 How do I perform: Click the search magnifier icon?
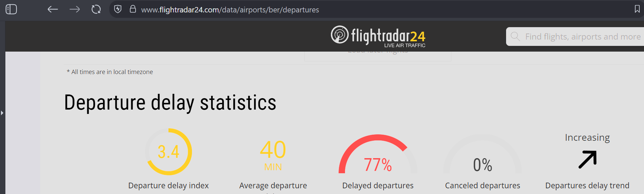(x=515, y=36)
